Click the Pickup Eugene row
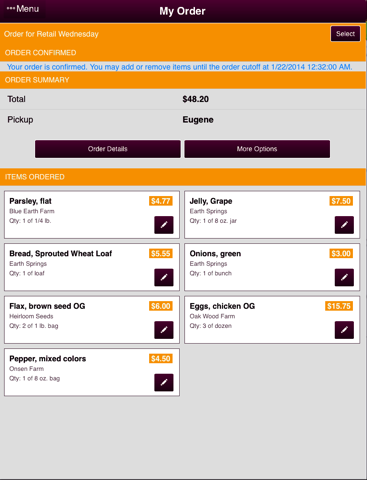 pos(183,120)
